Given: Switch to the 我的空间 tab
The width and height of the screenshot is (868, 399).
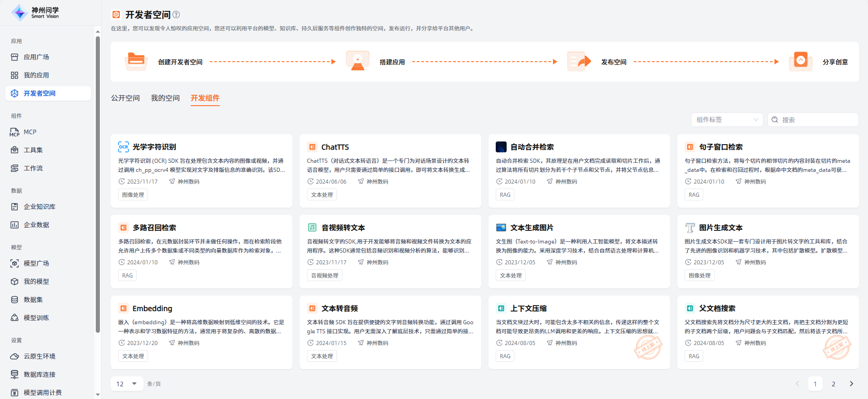Looking at the screenshot, I should [165, 98].
